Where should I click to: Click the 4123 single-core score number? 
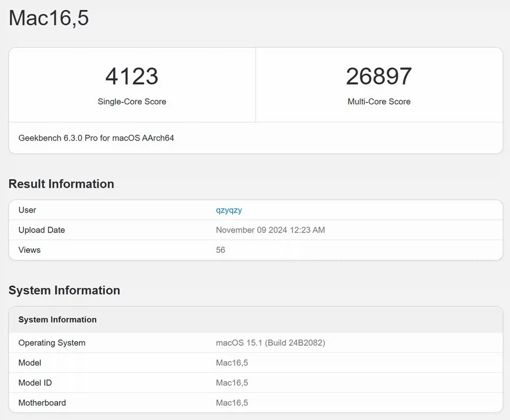click(132, 77)
